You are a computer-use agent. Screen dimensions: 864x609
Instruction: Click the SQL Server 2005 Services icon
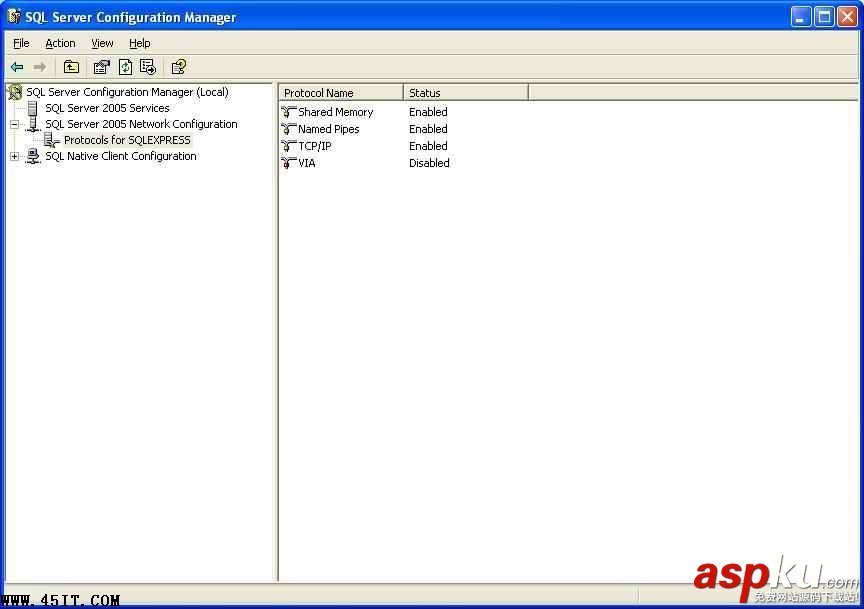point(33,108)
